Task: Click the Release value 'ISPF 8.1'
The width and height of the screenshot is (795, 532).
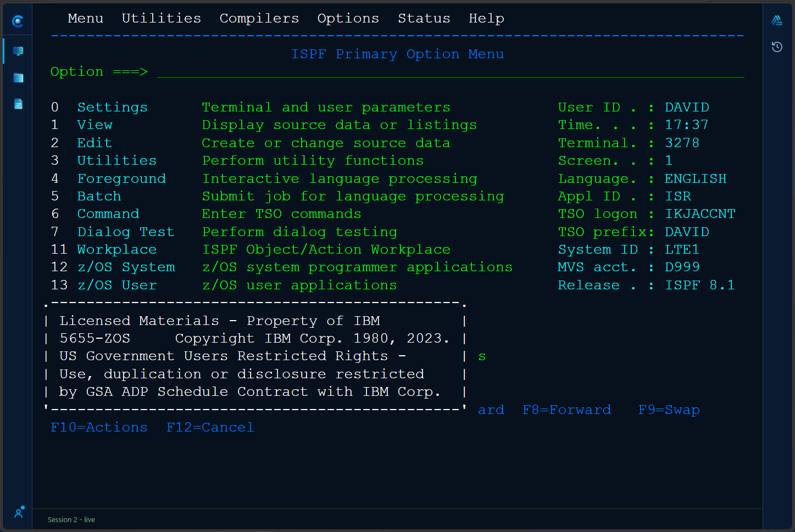Action: coord(700,285)
